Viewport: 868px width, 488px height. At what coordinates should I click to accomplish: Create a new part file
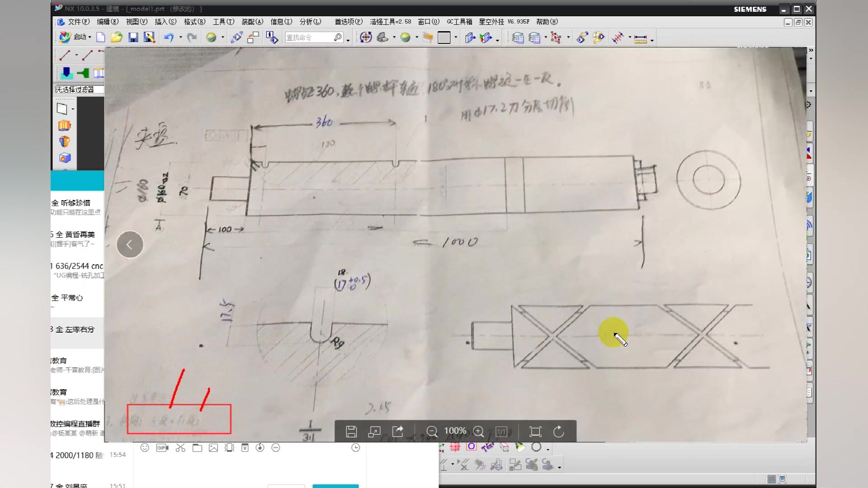coord(101,37)
